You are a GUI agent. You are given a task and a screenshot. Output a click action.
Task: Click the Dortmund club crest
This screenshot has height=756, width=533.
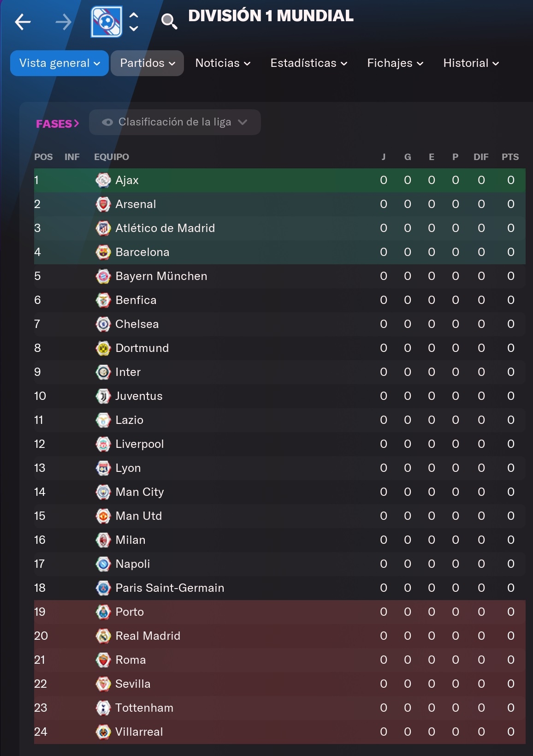click(103, 348)
